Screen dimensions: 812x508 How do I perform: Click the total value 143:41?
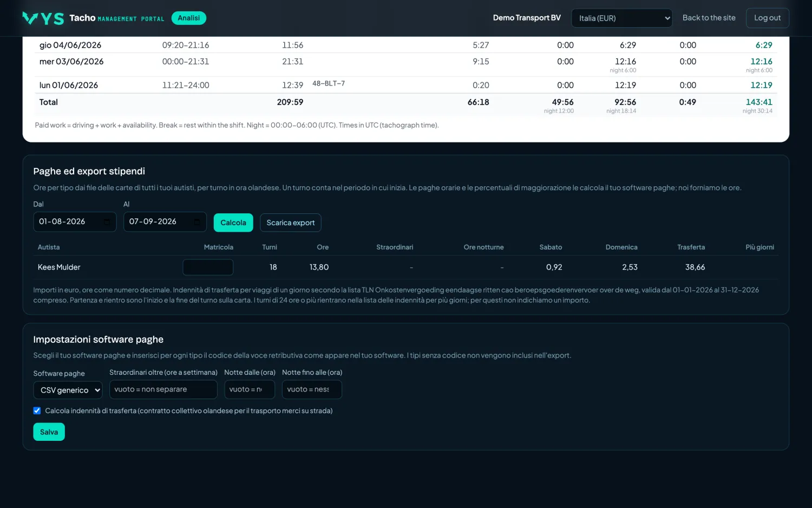coord(759,102)
